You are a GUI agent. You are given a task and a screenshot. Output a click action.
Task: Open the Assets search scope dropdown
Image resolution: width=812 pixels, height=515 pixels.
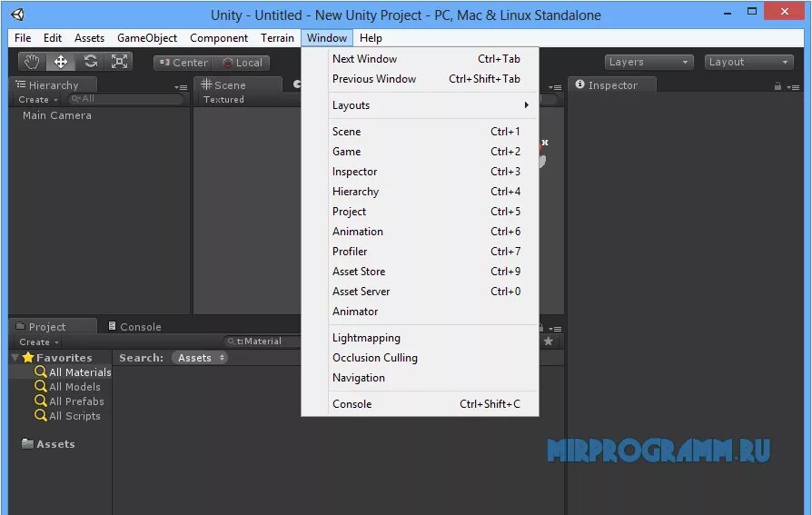(201, 358)
